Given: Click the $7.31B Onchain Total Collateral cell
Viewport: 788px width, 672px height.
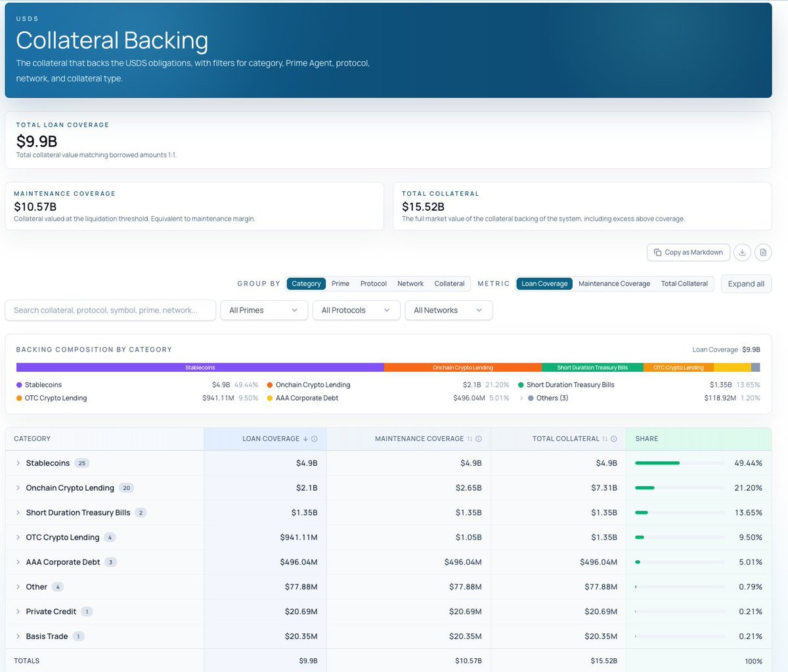Looking at the screenshot, I should tap(604, 488).
